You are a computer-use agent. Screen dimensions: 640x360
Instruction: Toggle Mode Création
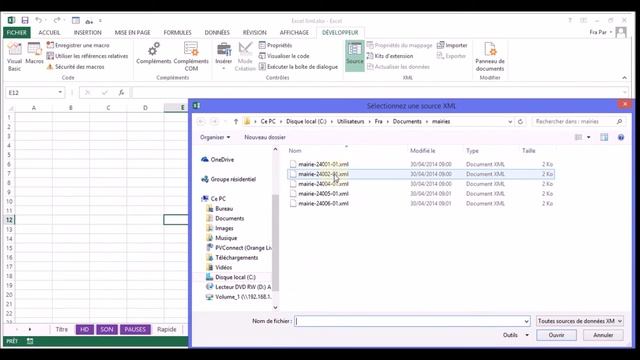click(x=245, y=56)
